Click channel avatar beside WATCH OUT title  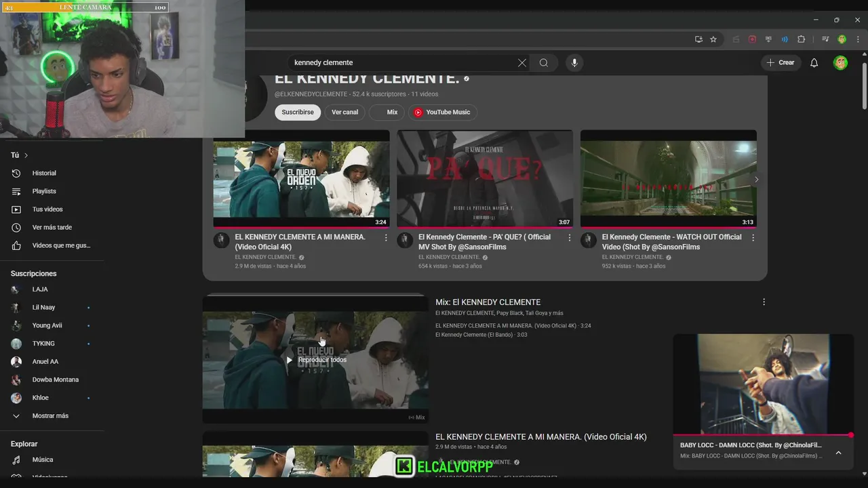pyautogui.click(x=589, y=240)
